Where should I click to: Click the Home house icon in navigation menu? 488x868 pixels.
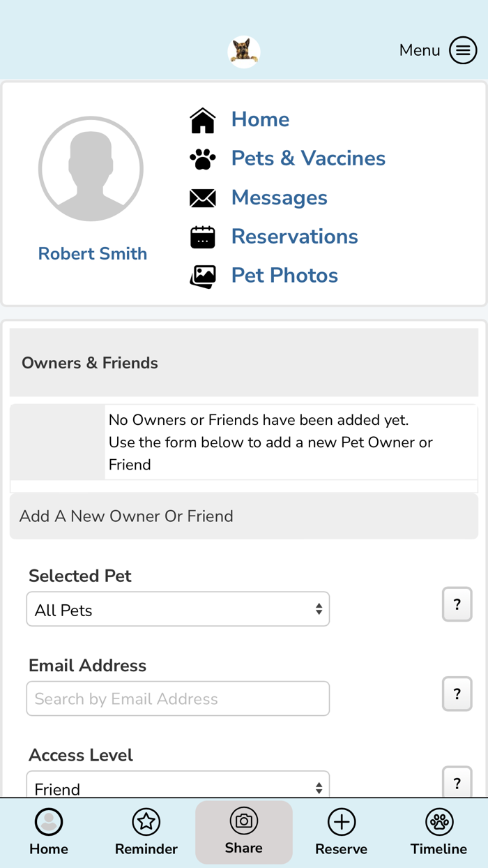coord(201,119)
